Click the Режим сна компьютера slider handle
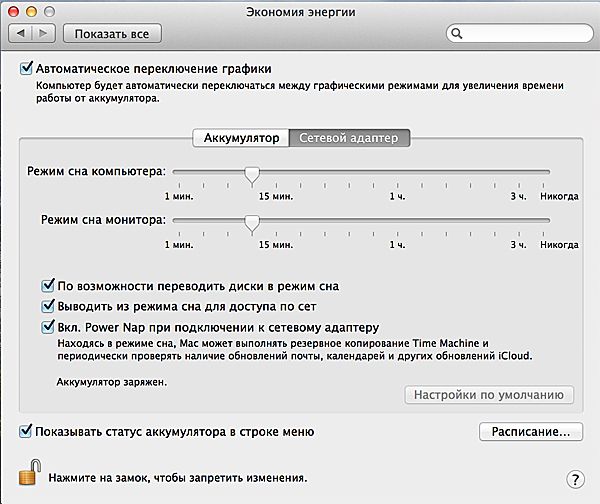 (252, 176)
